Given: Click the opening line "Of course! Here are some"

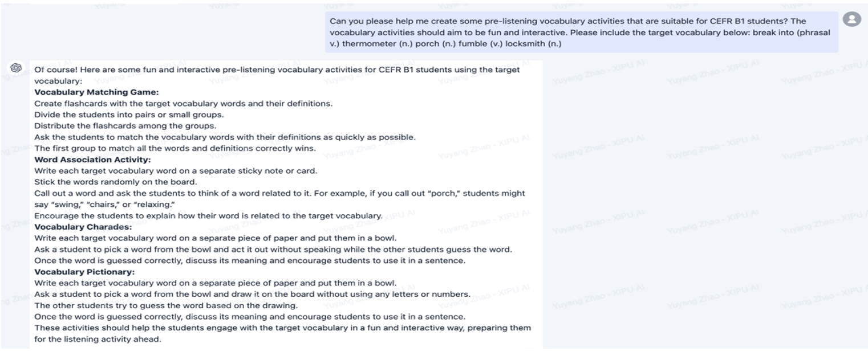Looking at the screenshot, I should click(x=277, y=70).
